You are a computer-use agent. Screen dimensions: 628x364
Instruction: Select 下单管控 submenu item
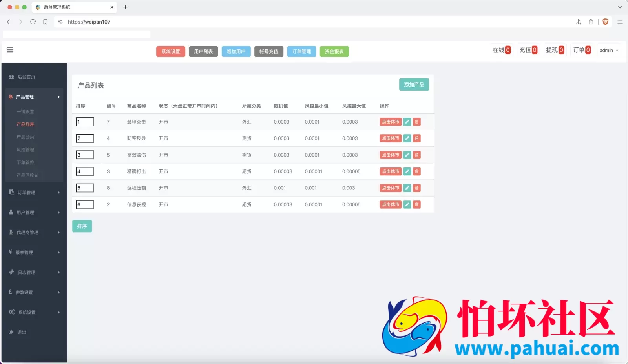[26, 162]
